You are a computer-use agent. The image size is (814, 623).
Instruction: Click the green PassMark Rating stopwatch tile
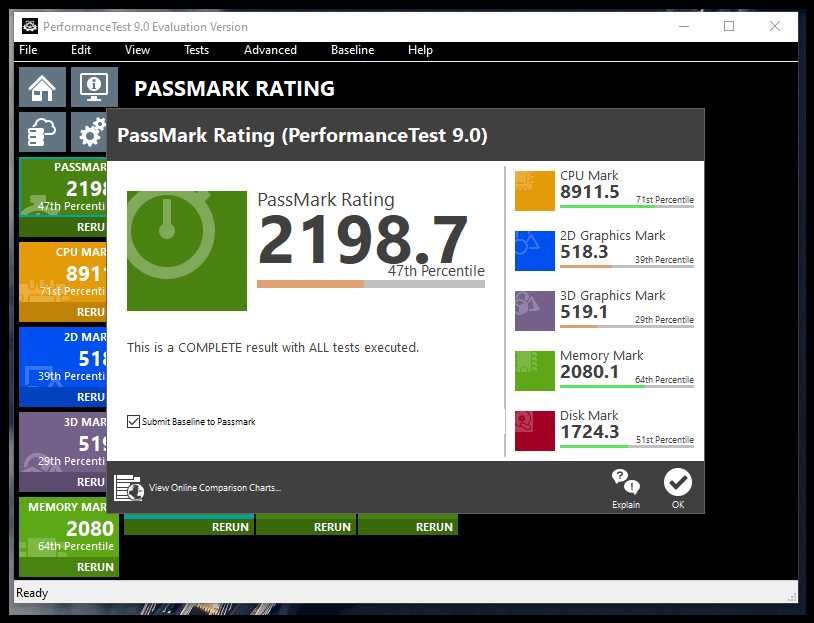(187, 251)
